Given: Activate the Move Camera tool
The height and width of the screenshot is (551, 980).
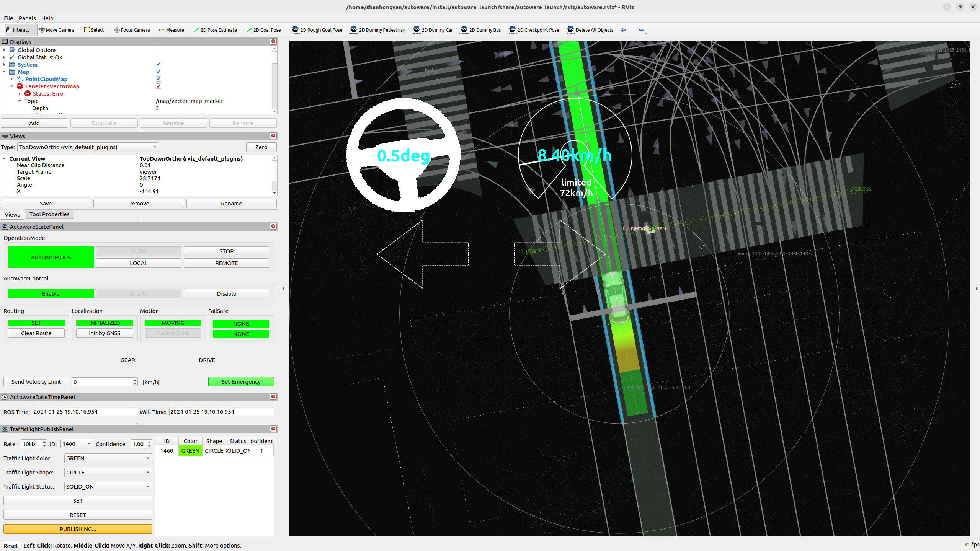Looking at the screenshot, I should (x=57, y=30).
